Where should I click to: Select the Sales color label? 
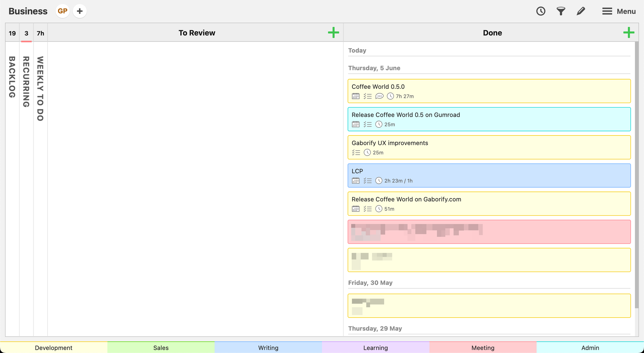[161, 348]
